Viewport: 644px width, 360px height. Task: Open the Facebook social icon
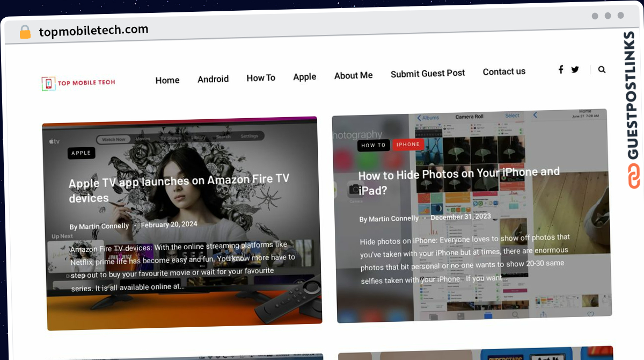click(x=561, y=69)
